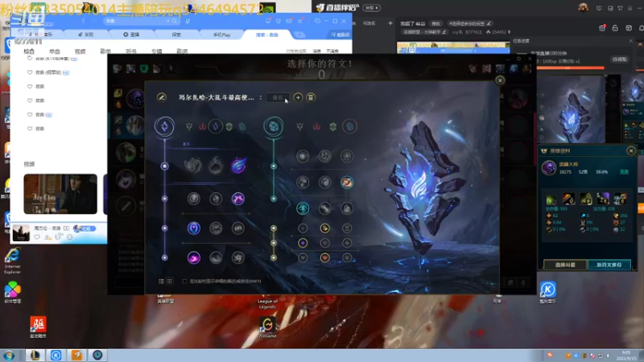Image resolution: width=644 pixels, height=362 pixels.
Task: Click the rune page save button
Action: click(278, 97)
